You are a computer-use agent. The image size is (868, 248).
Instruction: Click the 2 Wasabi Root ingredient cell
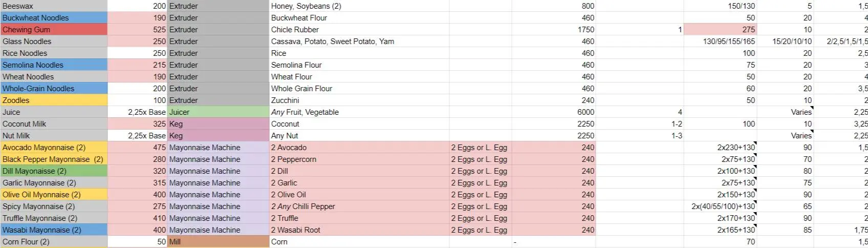(x=359, y=230)
